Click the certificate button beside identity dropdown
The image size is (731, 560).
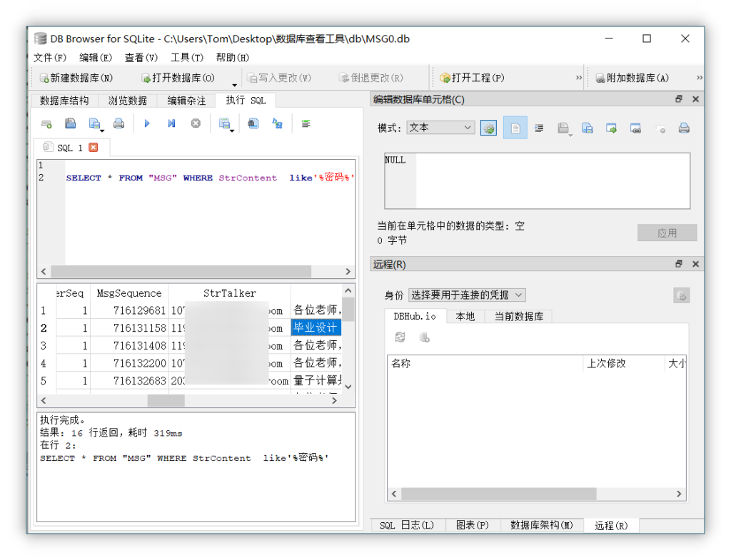(682, 295)
